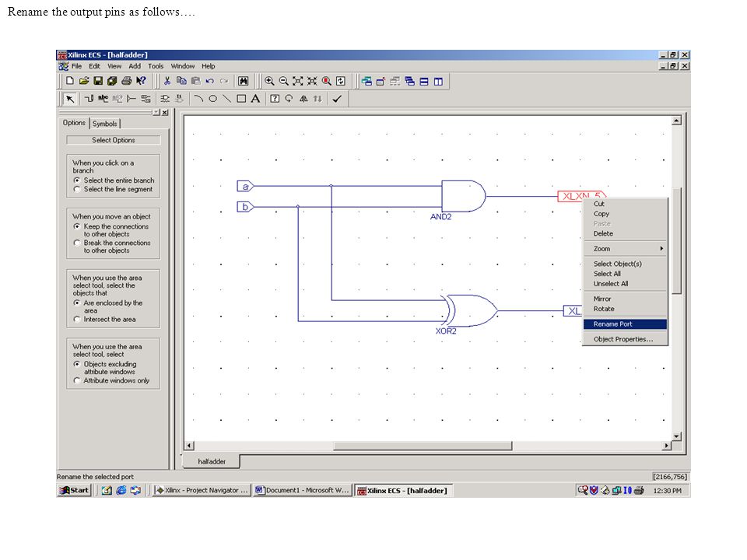Choose Object Properties in context menu
747x560 pixels.
(625, 339)
